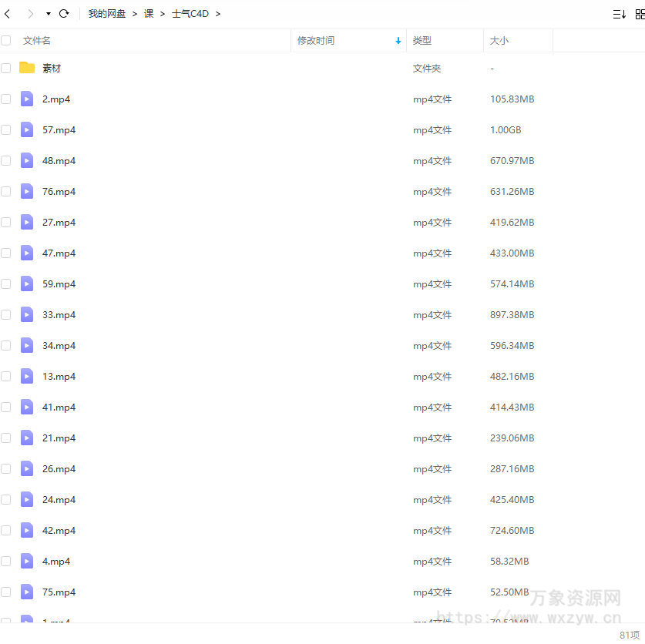Sort files by clicking the 大小 column header
645x644 pixels.
[501, 40]
